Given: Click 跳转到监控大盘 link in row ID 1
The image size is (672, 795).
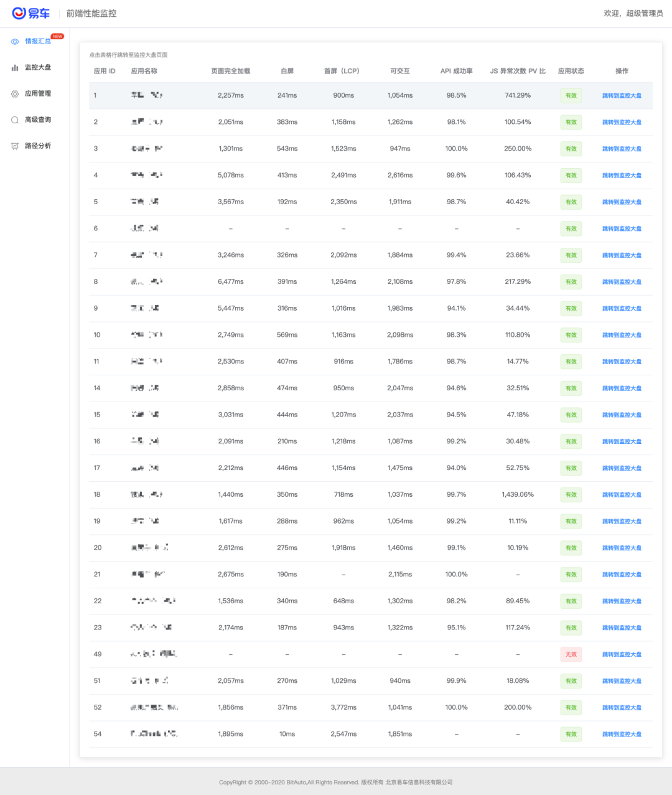Looking at the screenshot, I should coord(622,96).
